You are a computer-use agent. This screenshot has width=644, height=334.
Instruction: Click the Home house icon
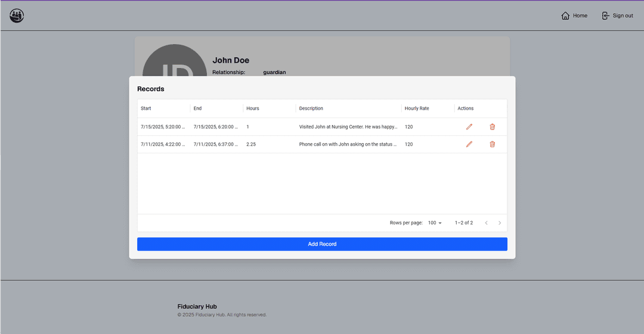coord(565,16)
